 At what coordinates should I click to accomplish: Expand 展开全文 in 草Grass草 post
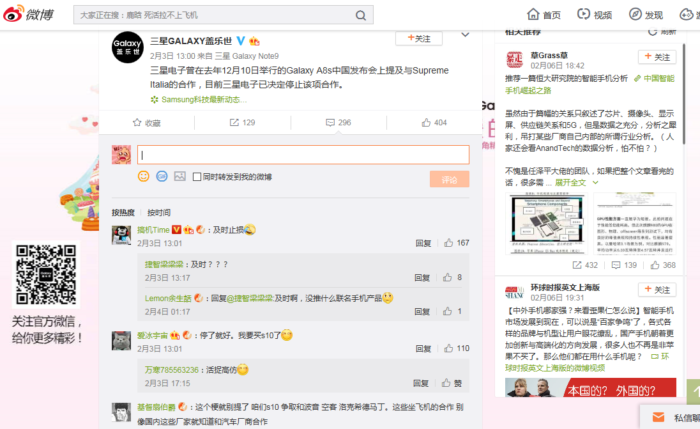coord(576,183)
